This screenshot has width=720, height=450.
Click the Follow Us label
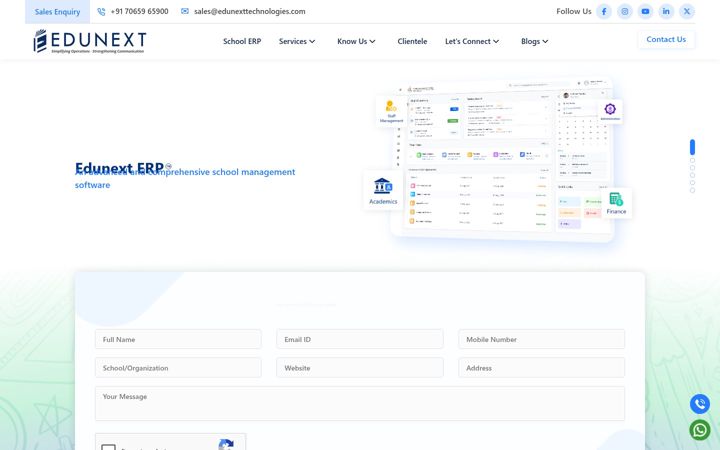coord(574,11)
